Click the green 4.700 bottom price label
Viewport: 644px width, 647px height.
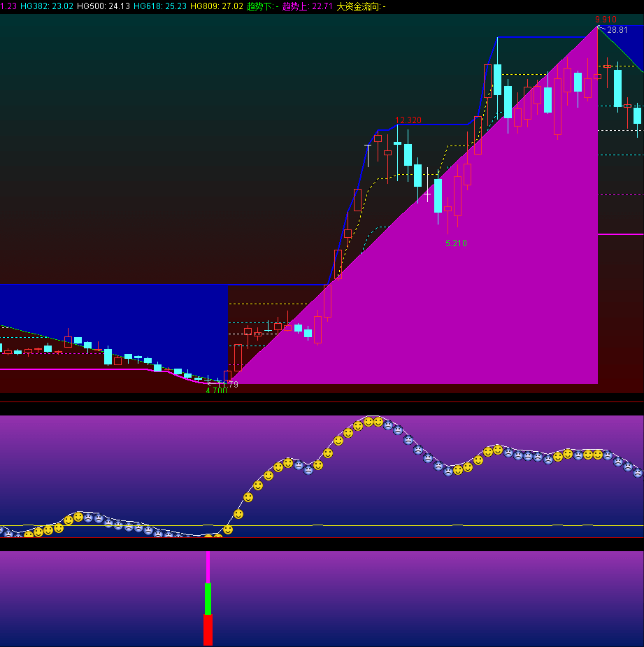coord(216,391)
